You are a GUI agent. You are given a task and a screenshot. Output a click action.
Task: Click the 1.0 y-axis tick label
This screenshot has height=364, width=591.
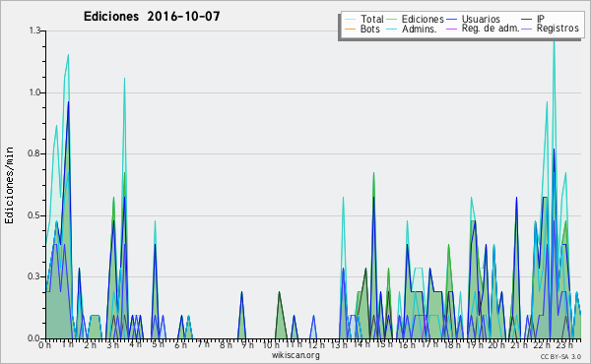34,92
